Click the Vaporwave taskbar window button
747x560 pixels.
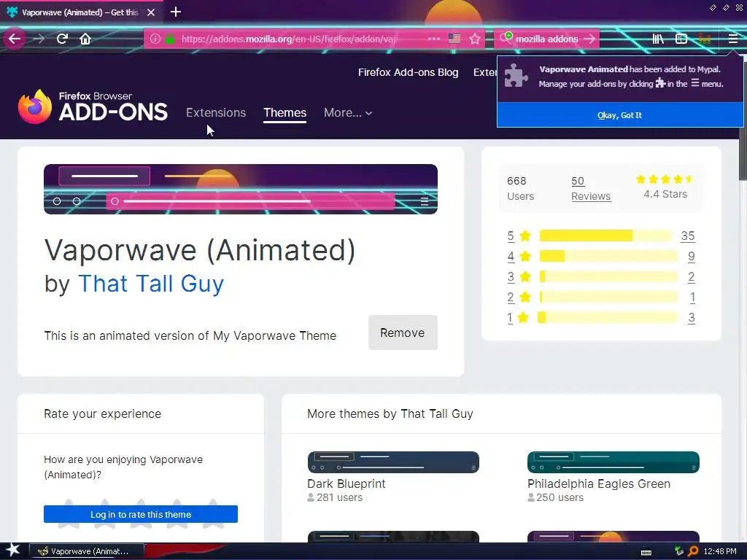pos(86,551)
